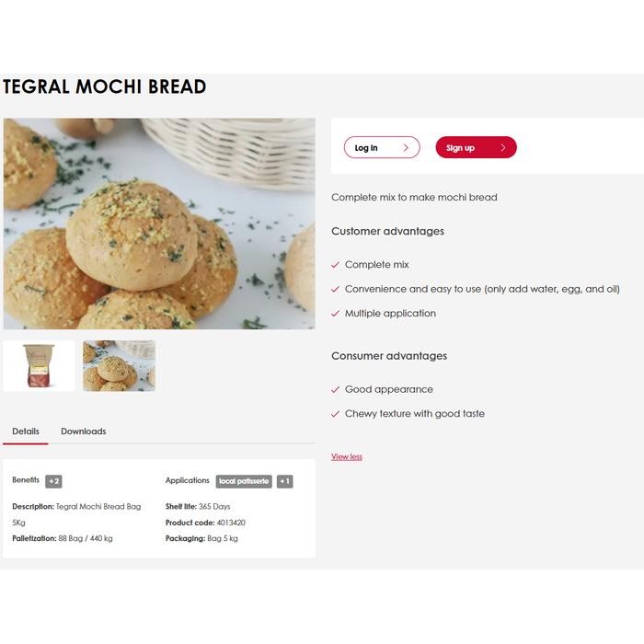Click the arrow inside Log in button
The width and height of the screenshot is (644, 644).
tap(406, 147)
